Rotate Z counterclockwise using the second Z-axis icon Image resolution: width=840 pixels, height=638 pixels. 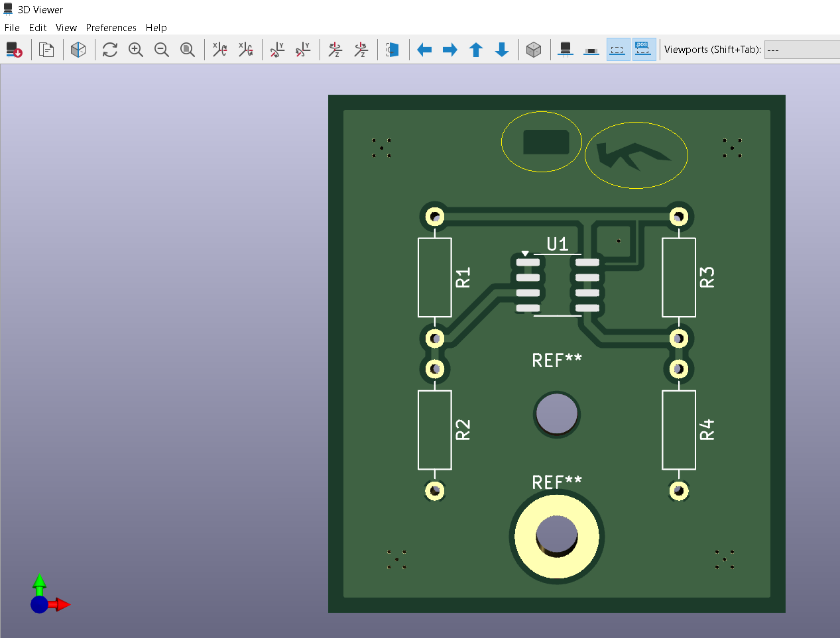tap(361, 50)
